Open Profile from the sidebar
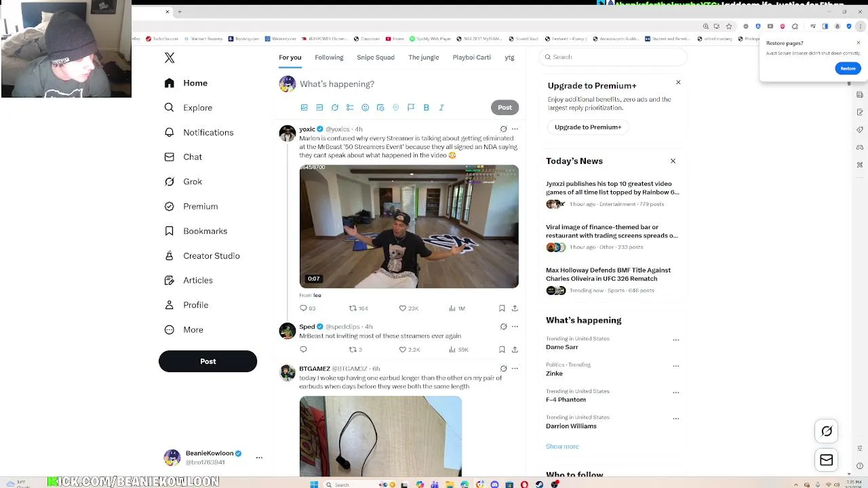 point(186,305)
